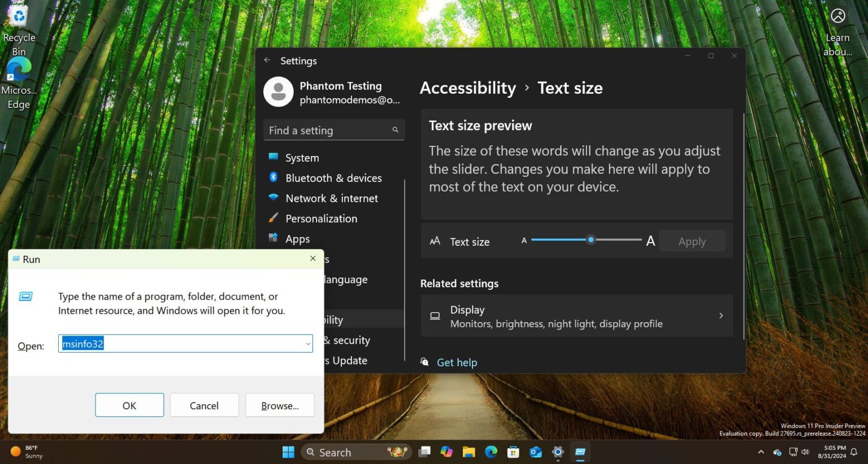Image resolution: width=868 pixels, height=464 pixels.
Task: Expand the hidden icons chevron in system tray
Action: coord(761,452)
